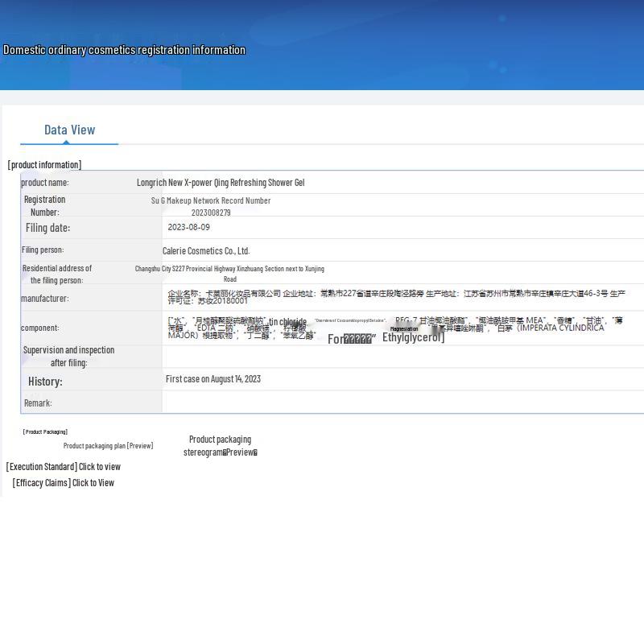Click the Remark: row label
This screenshot has height=644, width=644.
[38, 403]
